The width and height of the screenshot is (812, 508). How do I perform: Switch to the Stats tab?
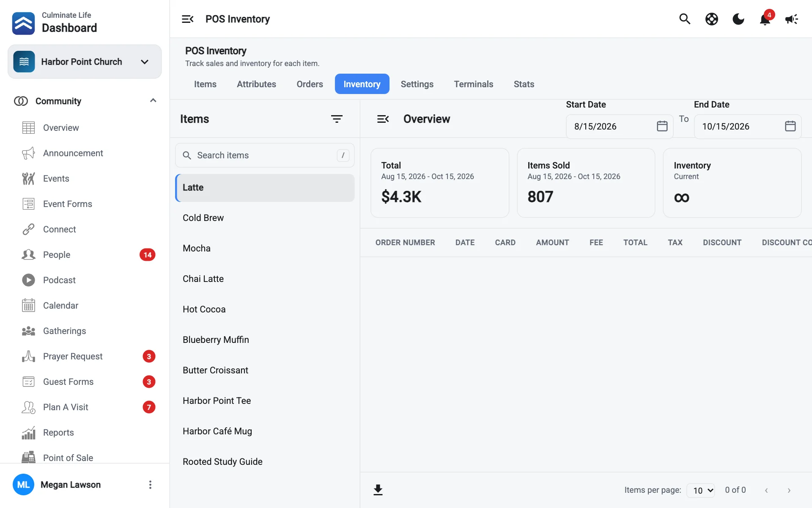pyautogui.click(x=524, y=84)
